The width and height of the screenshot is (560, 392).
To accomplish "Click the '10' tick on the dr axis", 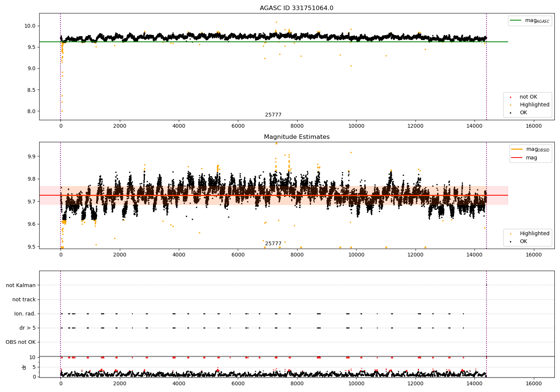I will click(32, 357).
